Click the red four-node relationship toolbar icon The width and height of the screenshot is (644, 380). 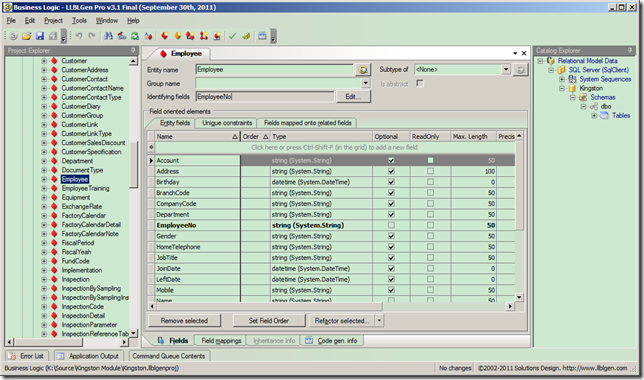point(204,36)
